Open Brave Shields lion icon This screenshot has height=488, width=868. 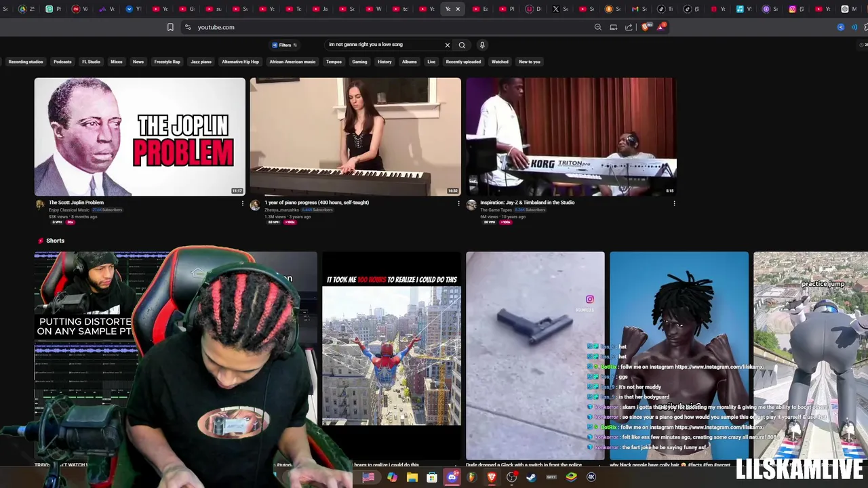645,27
